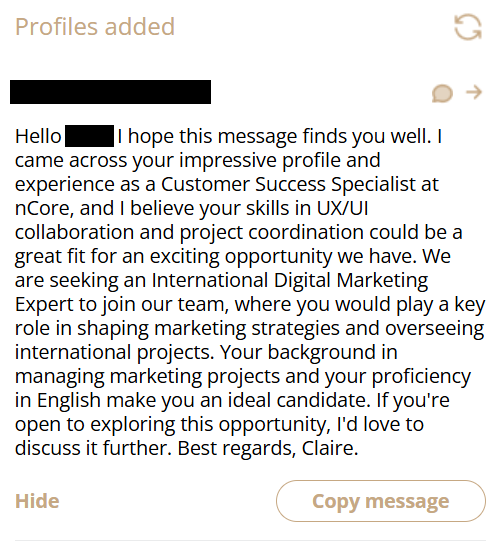Copy message to clipboard
Image resolution: width=499 pixels, height=553 pixels.
381,501
